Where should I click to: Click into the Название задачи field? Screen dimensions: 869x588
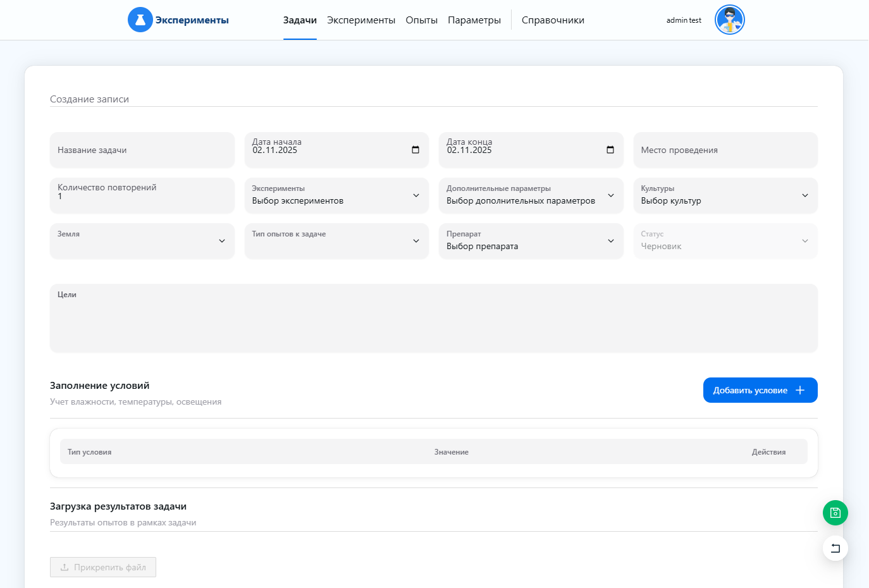click(142, 150)
